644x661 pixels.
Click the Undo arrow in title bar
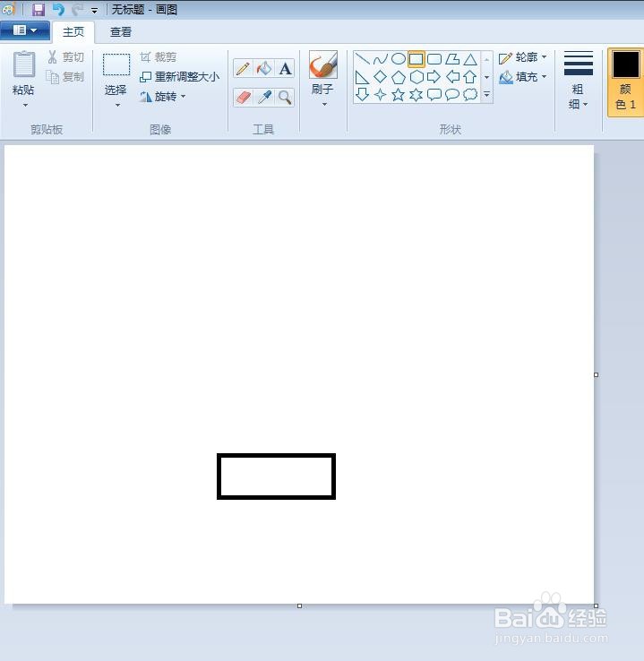[58, 9]
